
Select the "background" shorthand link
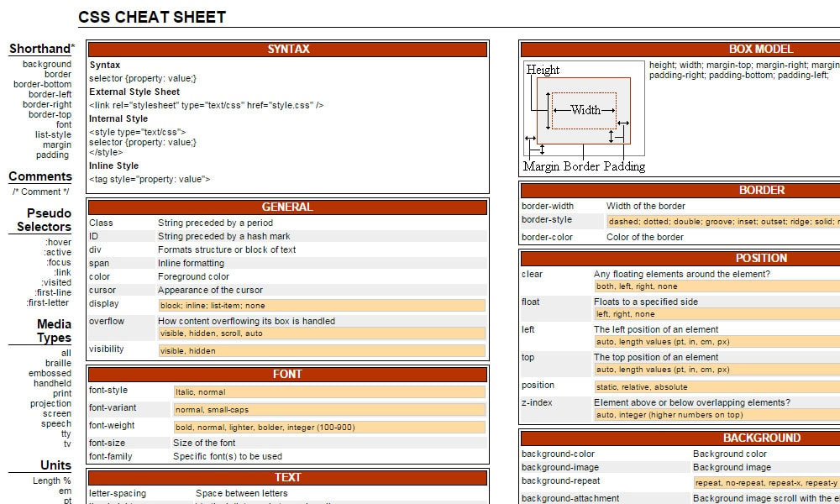[x=47, y=64]
